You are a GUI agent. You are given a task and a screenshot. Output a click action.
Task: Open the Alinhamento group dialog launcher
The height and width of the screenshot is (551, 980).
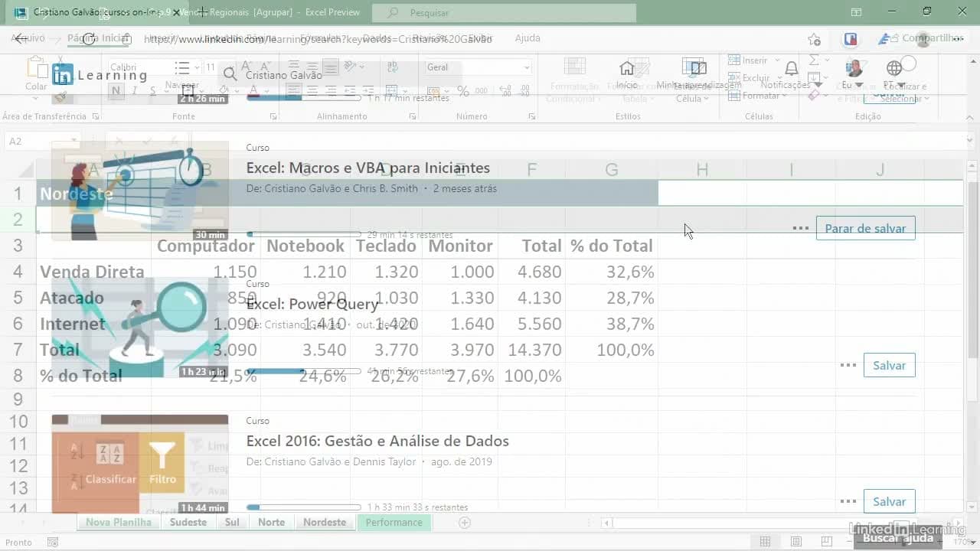[413, 116]
